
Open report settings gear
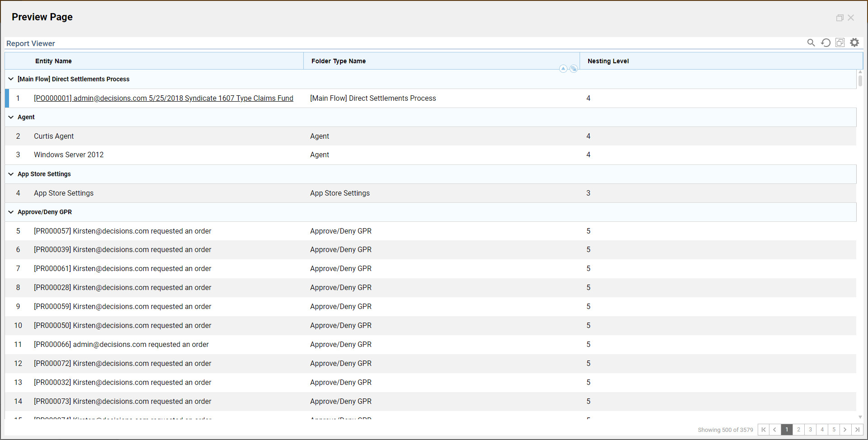pos(854,42)
